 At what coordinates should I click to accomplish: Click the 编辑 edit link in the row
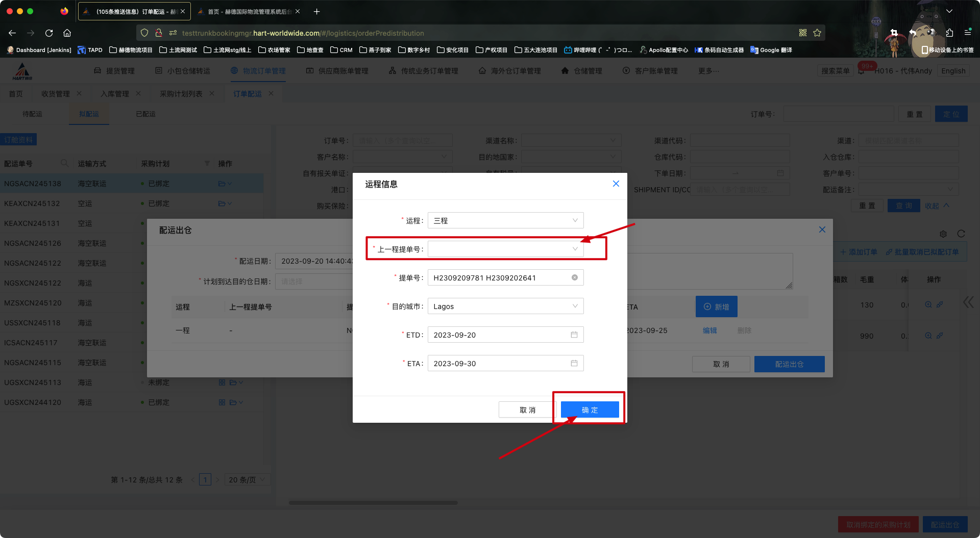(x=710, y=330)
